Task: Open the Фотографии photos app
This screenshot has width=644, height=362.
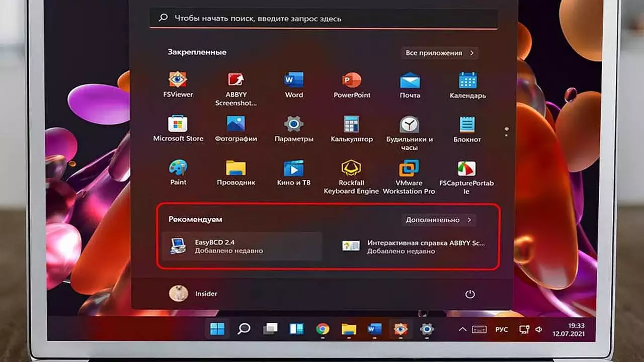Action: click(x=236, y=129)
